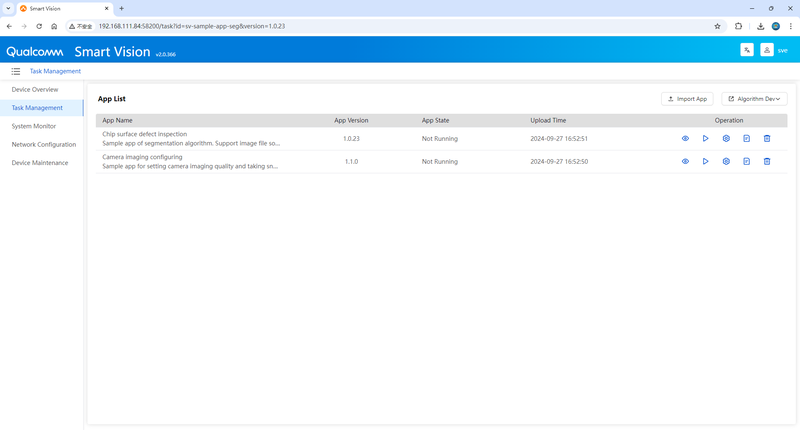
Task: Open System Monitor page
Action: click(34, 126)
